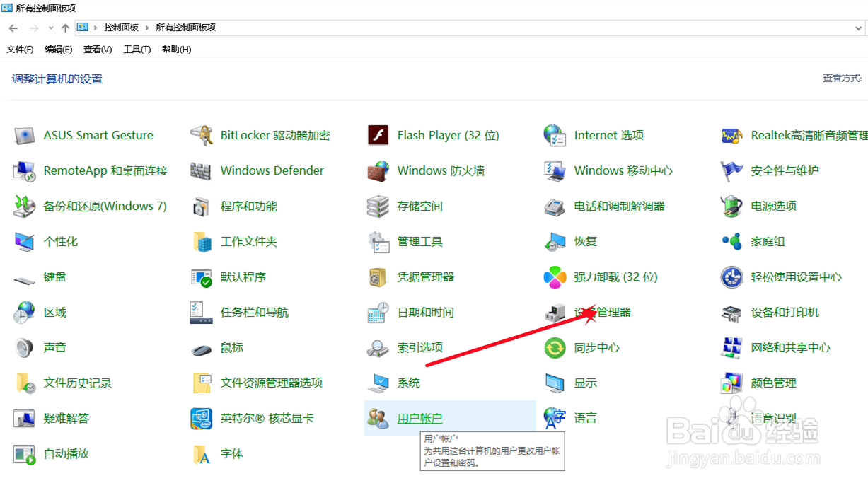Open the BitLocker 驱动器加密 icon
Viewport: 868px width, 488px height.
coord(202,135)
